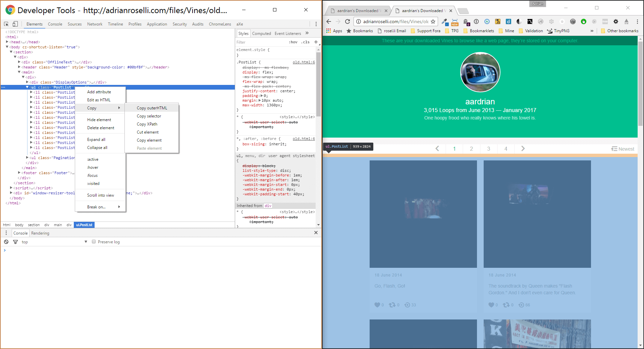The height and width of the screenshot is (349, 644).
Task: Switch to the Computed tab
Action: (261, 34)
